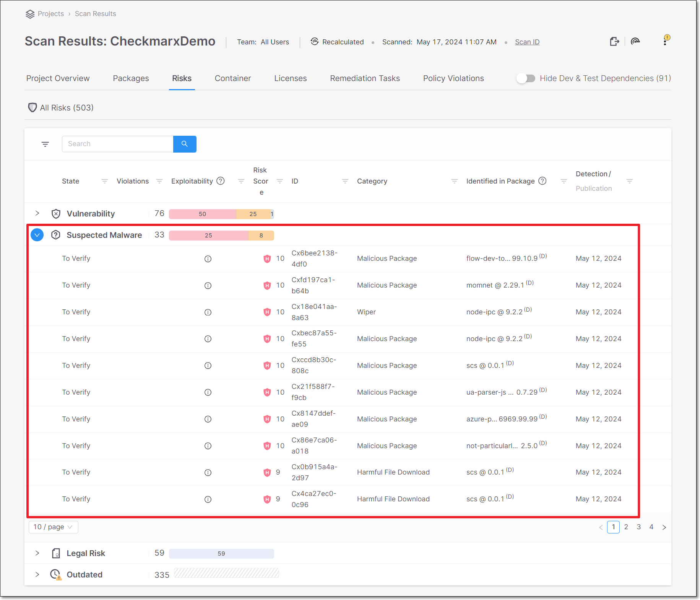Click the Projects breadcrumb stack icon
The image size is (700, 600).
tap(30, 14)
